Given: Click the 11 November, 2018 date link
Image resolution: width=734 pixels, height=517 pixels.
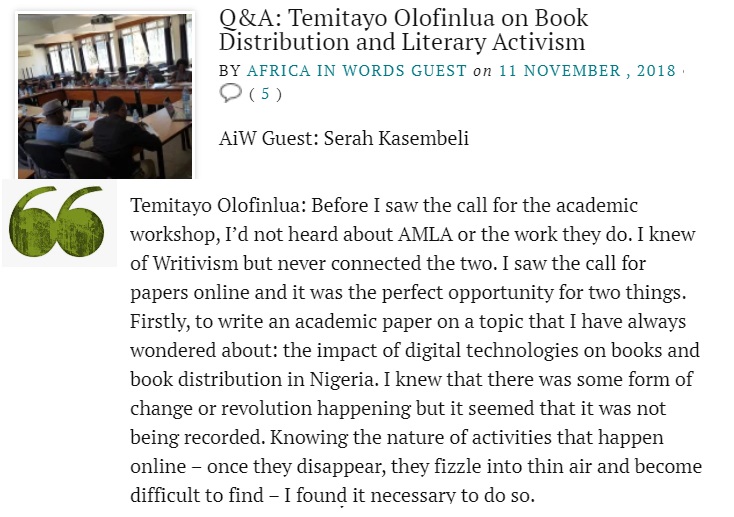Looking at the screenshot, I should pos(588,70).
